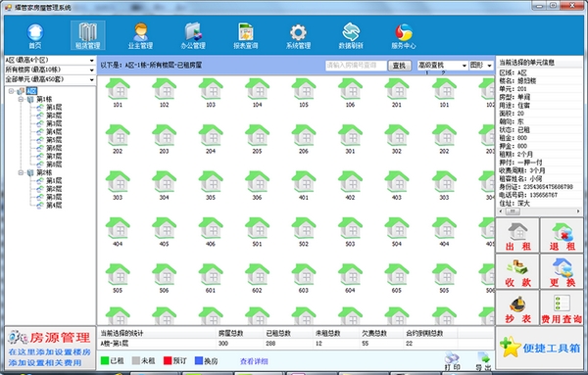Screen dimensions: 588x375
Task: Click the 合约到期总数 column header
Action: [x=430, y=333]
